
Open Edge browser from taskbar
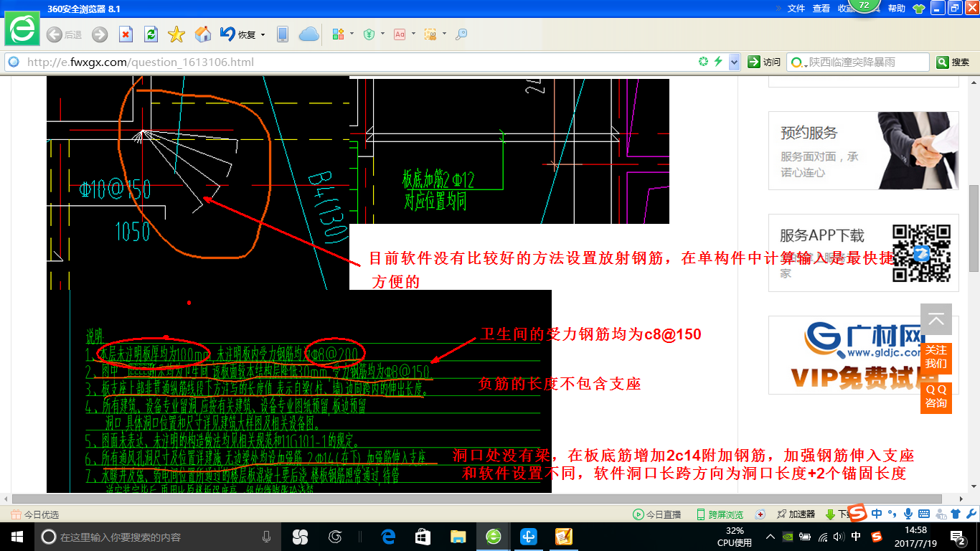388,537
